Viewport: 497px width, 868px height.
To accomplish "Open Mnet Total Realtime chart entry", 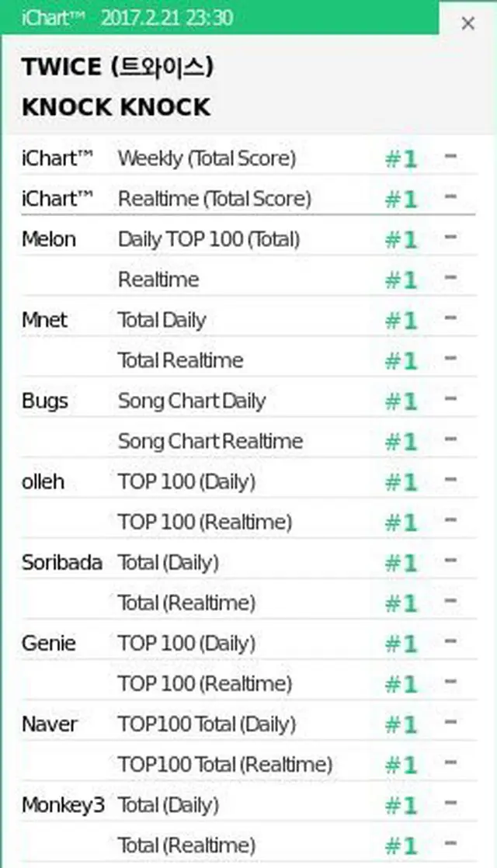I will [248, 360].
